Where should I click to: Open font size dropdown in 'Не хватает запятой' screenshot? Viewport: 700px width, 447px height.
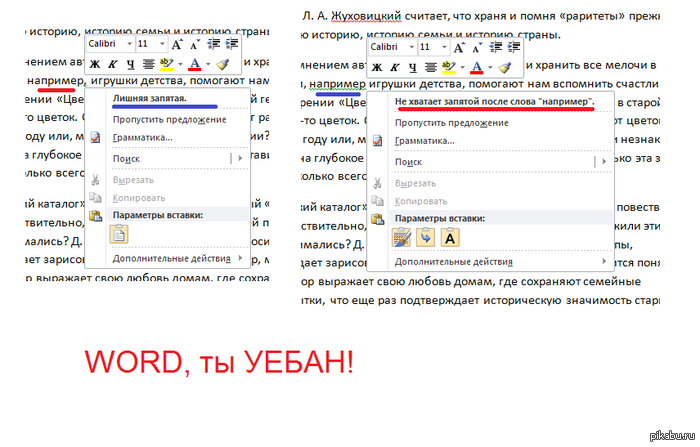[444, 47]
